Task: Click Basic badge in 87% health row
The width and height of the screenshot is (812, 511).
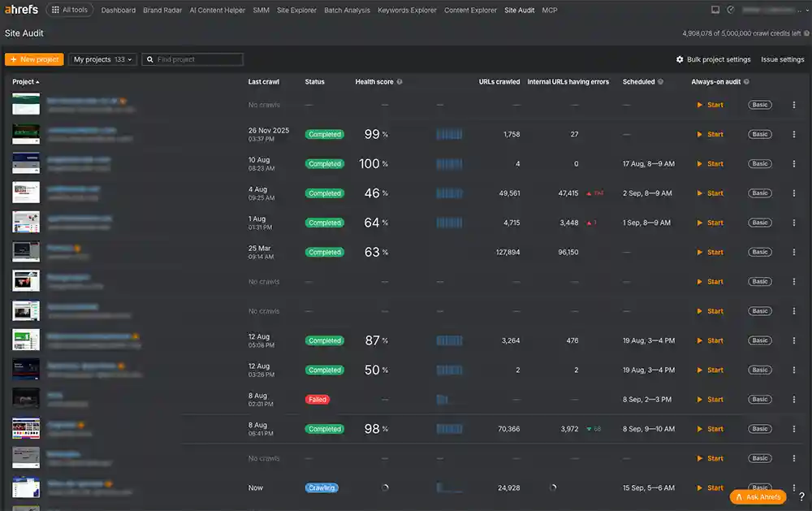Action: tap(760, 340)
